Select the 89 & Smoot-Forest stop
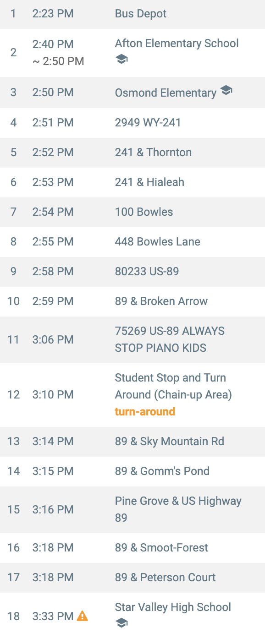 (x=132, y=547)
